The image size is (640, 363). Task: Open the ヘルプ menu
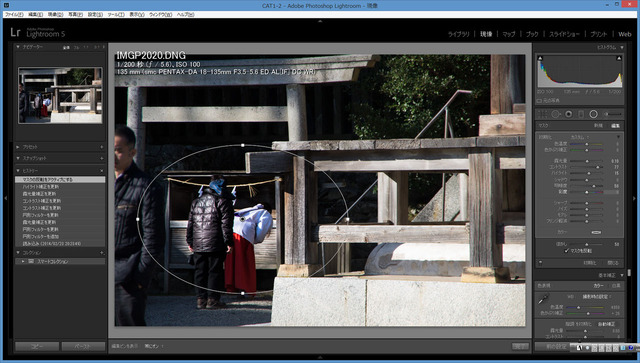(x=185, y=14)
